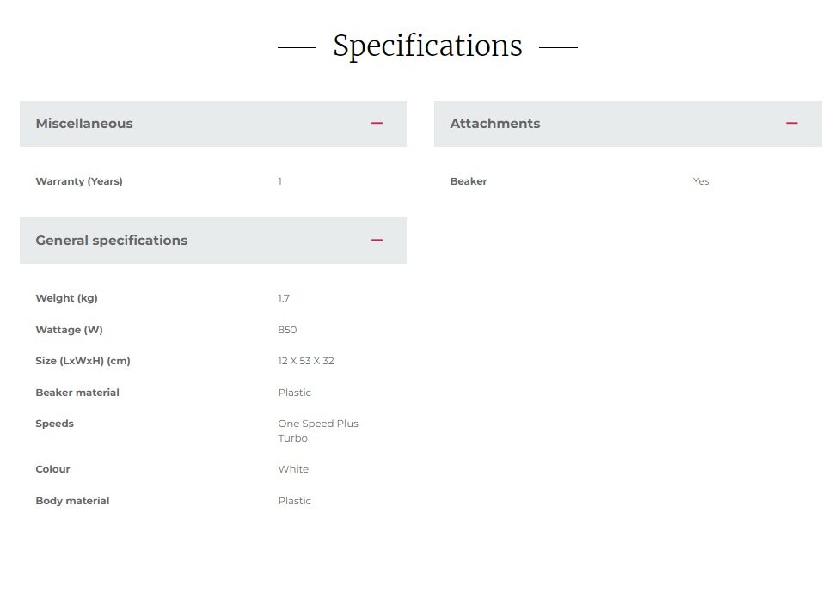Viewport: 840px width, 616px height.
Task: Click the Colour label
Action: pos(52,469)
